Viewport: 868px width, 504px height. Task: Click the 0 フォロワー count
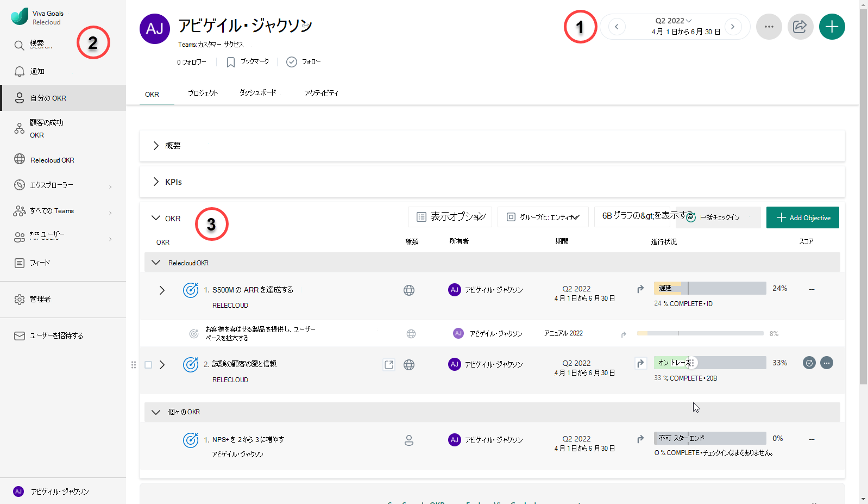pos(192,62)
